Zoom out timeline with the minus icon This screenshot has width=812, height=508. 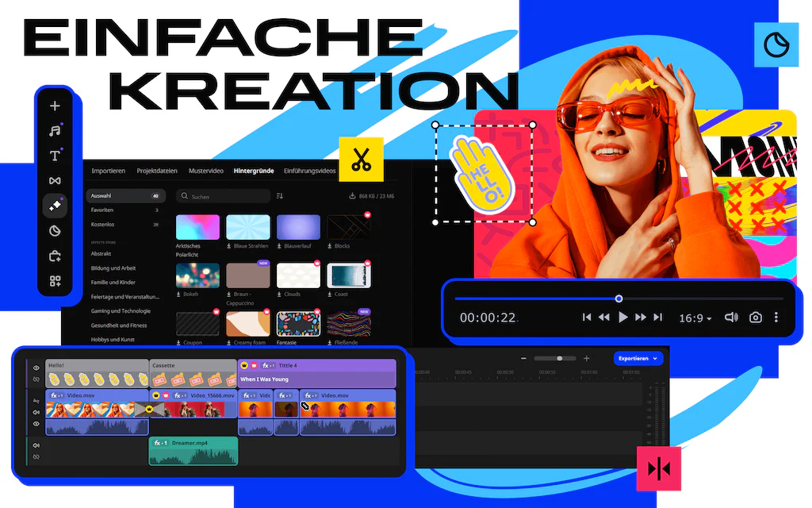[523, 358]
